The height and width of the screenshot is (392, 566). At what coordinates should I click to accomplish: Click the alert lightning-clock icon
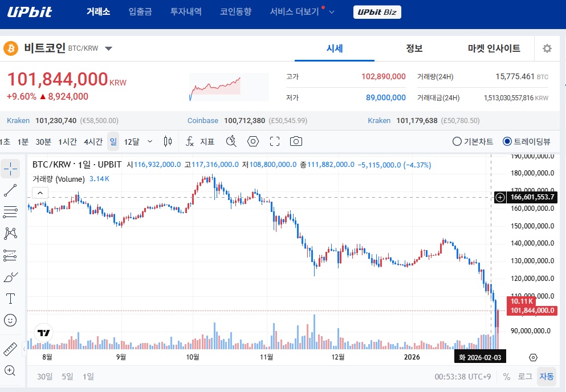[x=231, y=141]
